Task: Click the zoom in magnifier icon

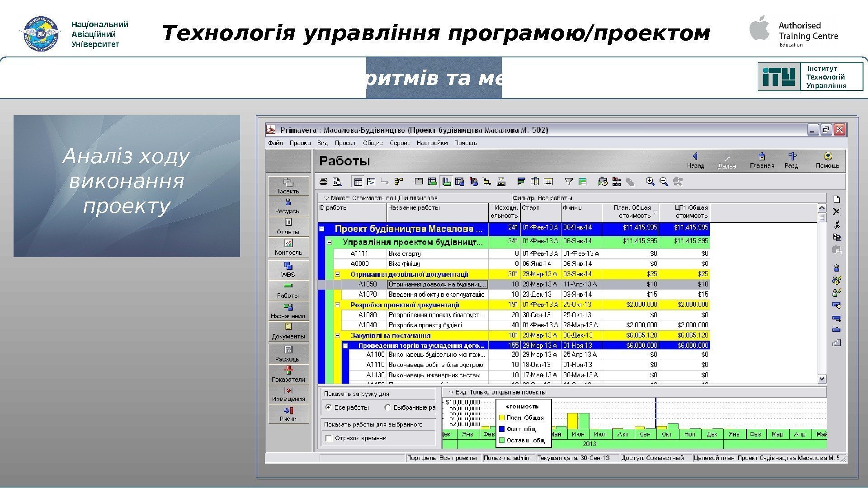Action: point(650,182)
